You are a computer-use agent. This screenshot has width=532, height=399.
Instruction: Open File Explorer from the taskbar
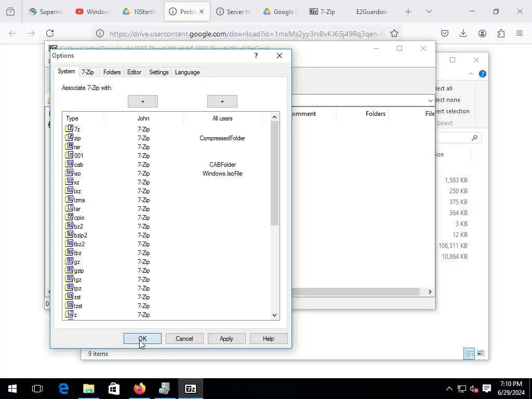coord(88,389)
